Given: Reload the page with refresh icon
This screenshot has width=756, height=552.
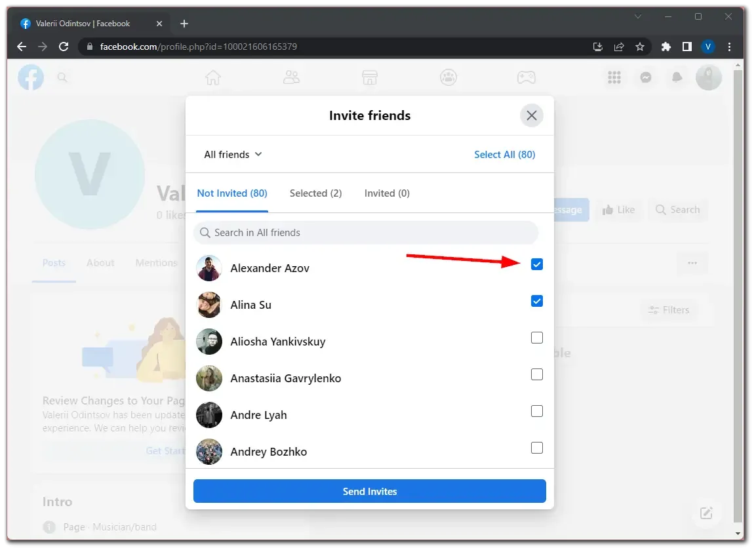Looking at the screenshot, I should 63,47.
